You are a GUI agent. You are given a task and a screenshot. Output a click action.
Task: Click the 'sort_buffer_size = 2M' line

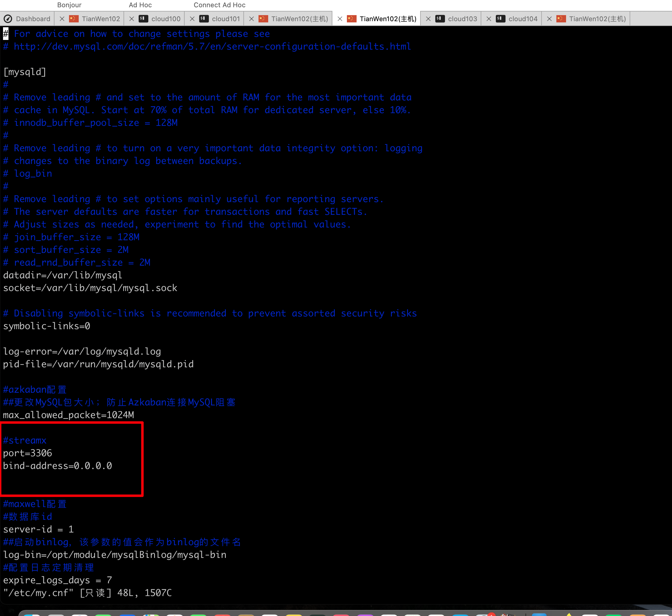coord(66,250)
